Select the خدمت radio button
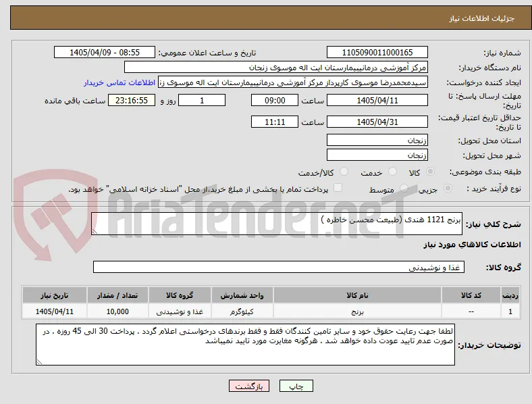Viewport: 532px width, 404px height. click(x=392, y=172)
